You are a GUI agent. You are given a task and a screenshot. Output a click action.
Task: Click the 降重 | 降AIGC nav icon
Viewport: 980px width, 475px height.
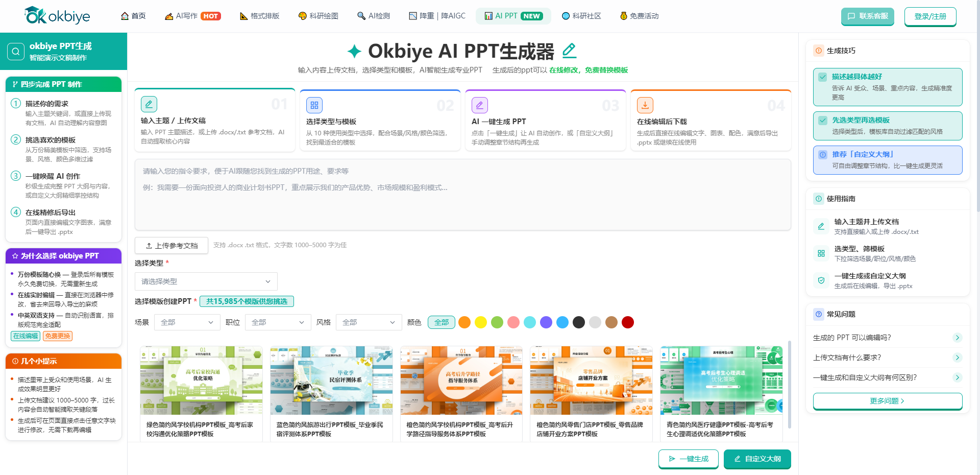(x=413, y=16)
